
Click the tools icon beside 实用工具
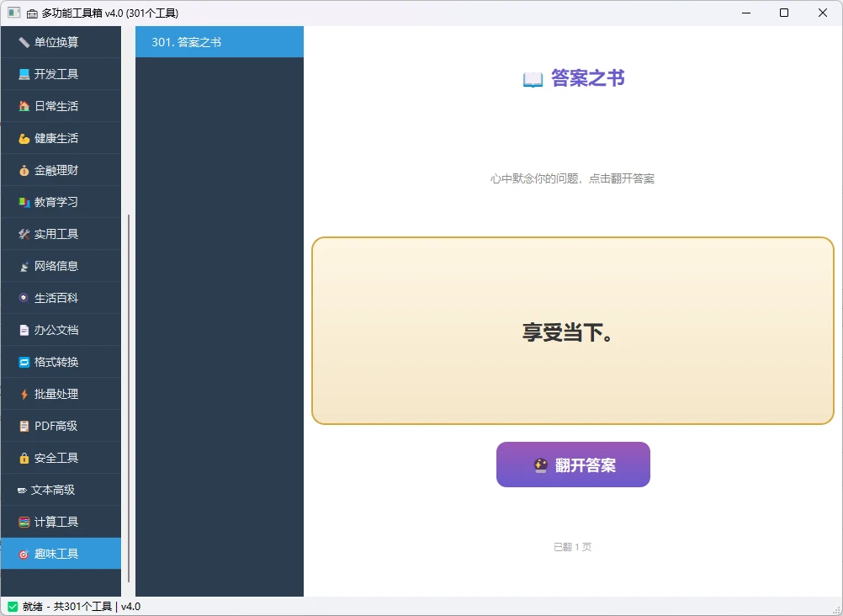coord(24,234)
